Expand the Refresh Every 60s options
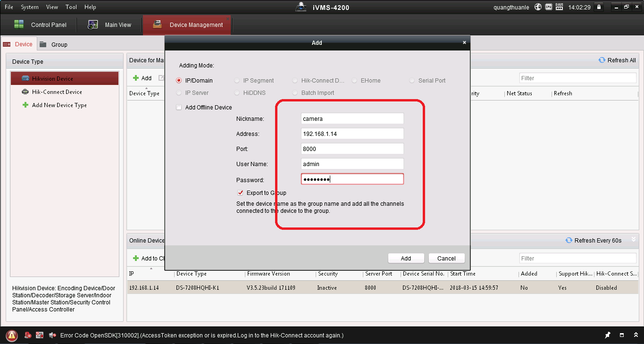Viewport: 644px width, 344px height. tap(632, 241)
